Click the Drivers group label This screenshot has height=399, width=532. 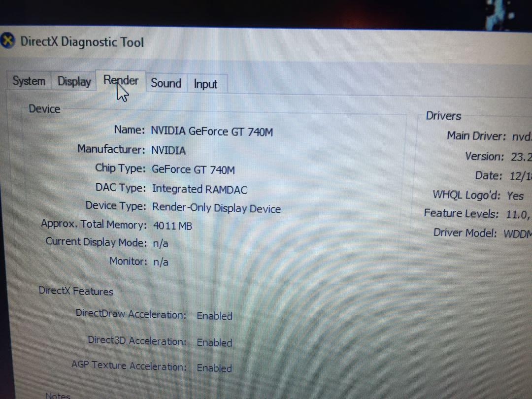coord(443,116)
